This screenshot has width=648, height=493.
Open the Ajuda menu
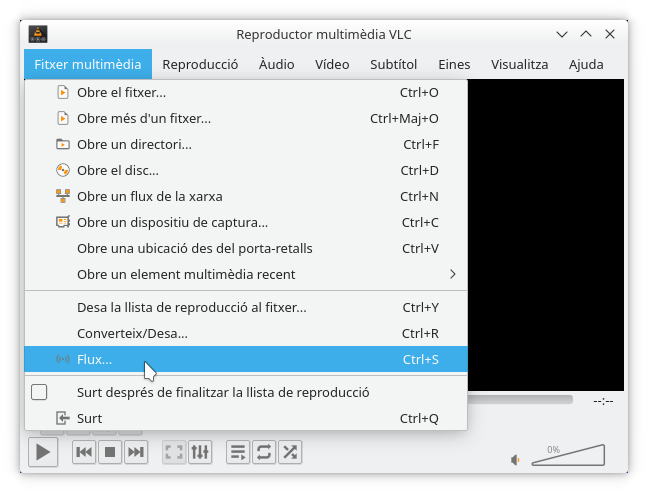(x=586, y=64)
